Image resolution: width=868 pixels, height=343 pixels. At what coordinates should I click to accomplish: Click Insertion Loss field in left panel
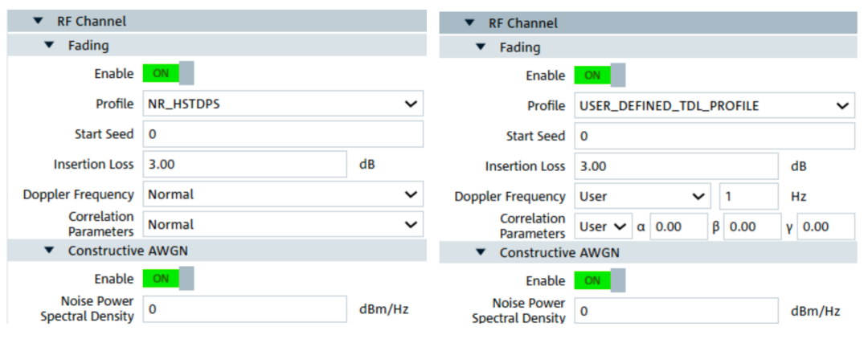point(244,165)
